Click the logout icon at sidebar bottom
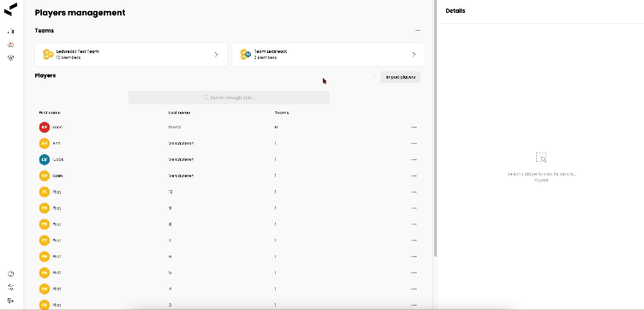Viewport: 644px width, 310px height. click(11, 301)
